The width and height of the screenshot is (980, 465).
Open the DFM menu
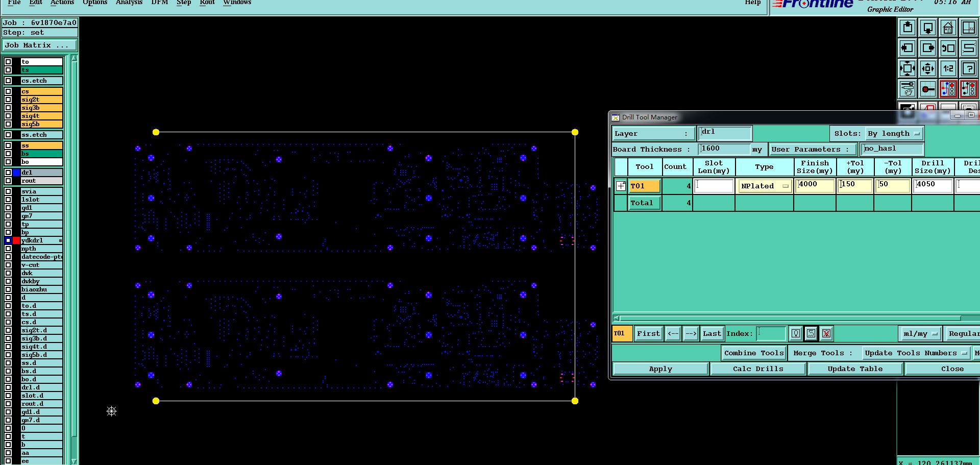160,3
